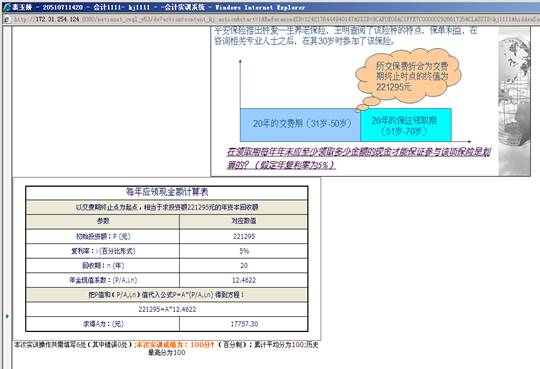The height and width of the screenshot is (369, 540).
Task: Click the address bar URL field
Action: tap(276, 19)
